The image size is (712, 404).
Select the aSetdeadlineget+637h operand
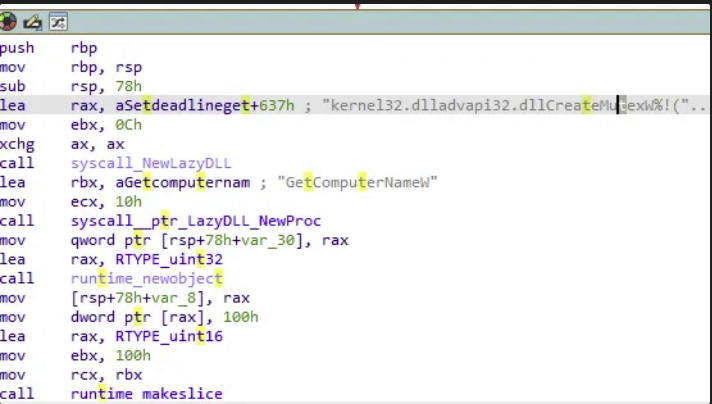(182, 105)
